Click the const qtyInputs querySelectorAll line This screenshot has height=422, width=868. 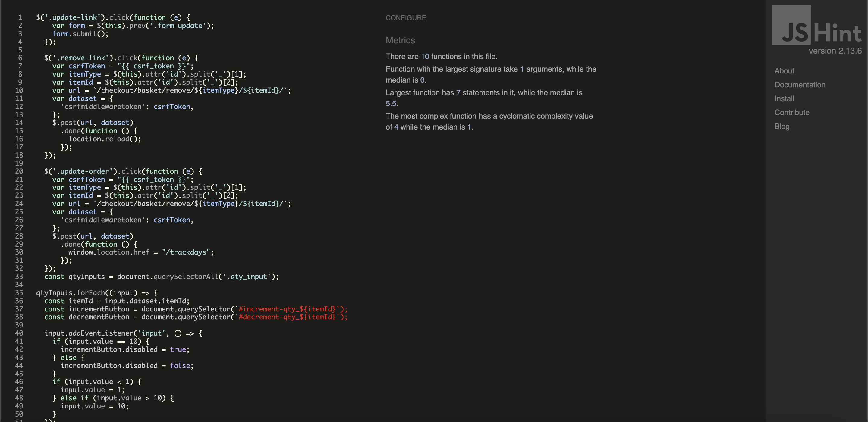[x=162, y=276]
